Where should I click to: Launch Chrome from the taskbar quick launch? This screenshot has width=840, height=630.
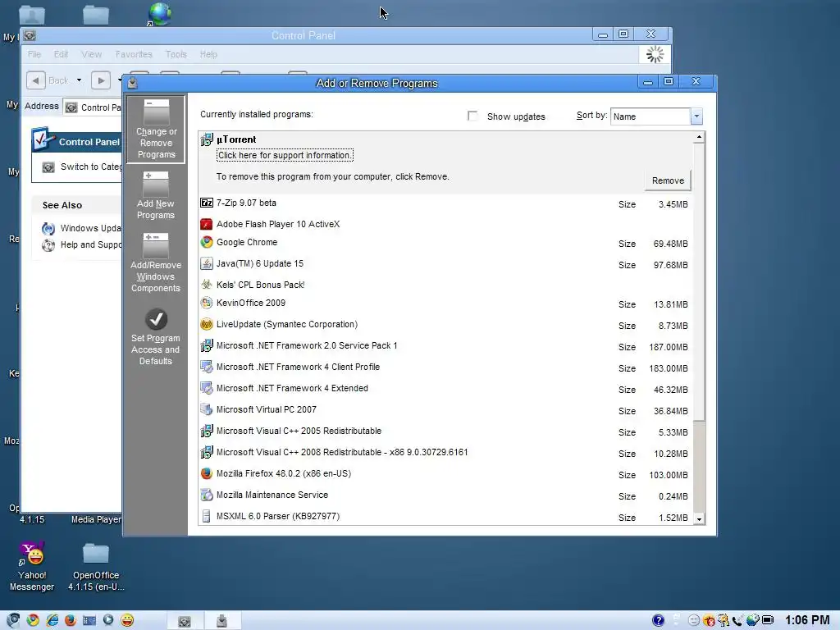point(33,620)
